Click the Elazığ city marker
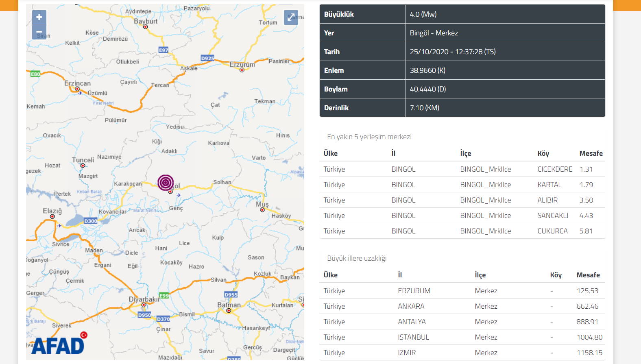This screenshot has width=641, height=364. (52, 216)
